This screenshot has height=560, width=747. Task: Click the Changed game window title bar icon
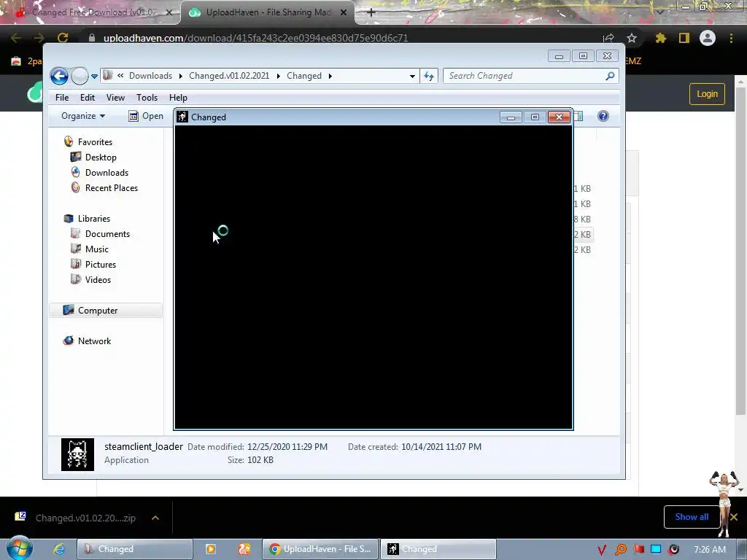(182, 117)
